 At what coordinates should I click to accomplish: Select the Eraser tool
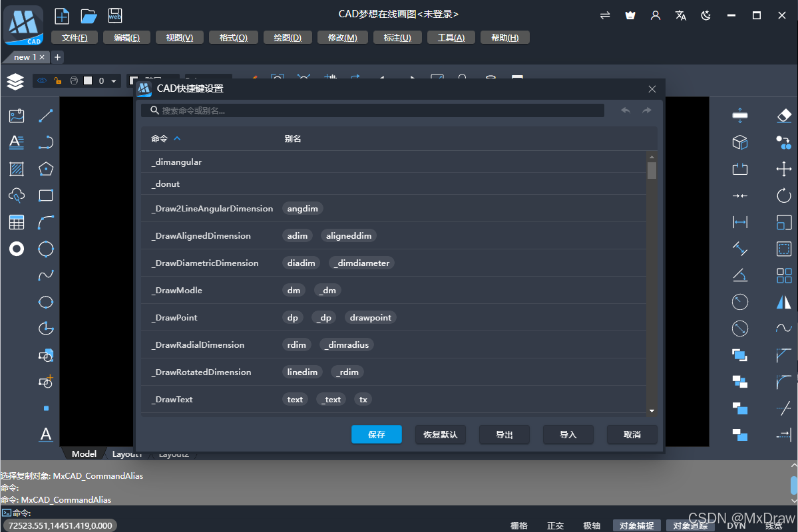[x=784, y=116]
